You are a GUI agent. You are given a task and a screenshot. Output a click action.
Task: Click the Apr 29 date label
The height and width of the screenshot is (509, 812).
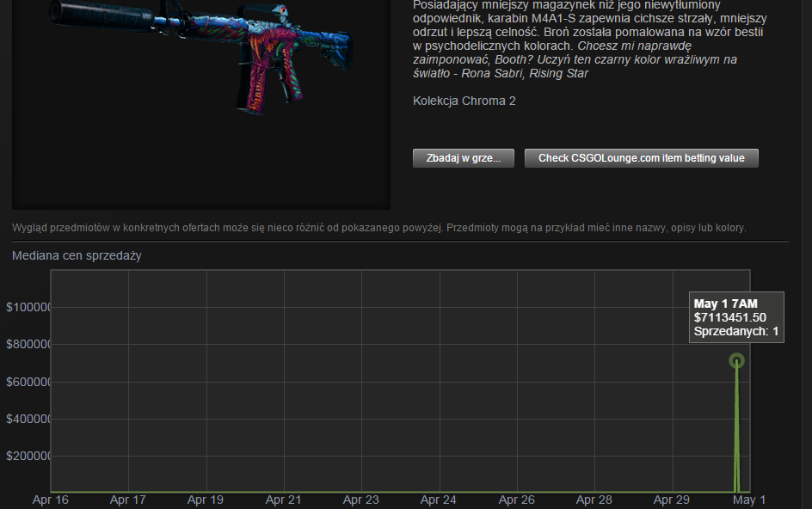671,500
